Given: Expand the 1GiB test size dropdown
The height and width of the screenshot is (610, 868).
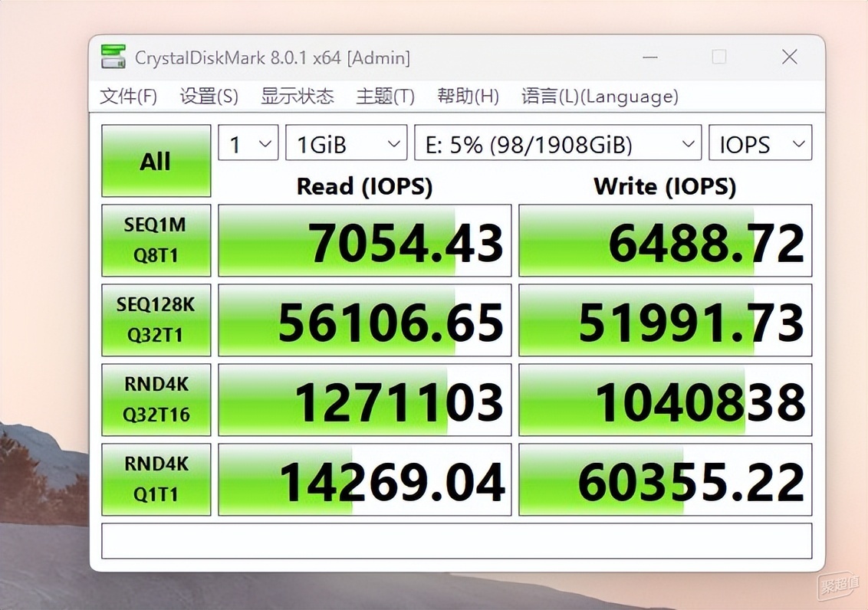Looking at the screenshot, I should (346, 144).
